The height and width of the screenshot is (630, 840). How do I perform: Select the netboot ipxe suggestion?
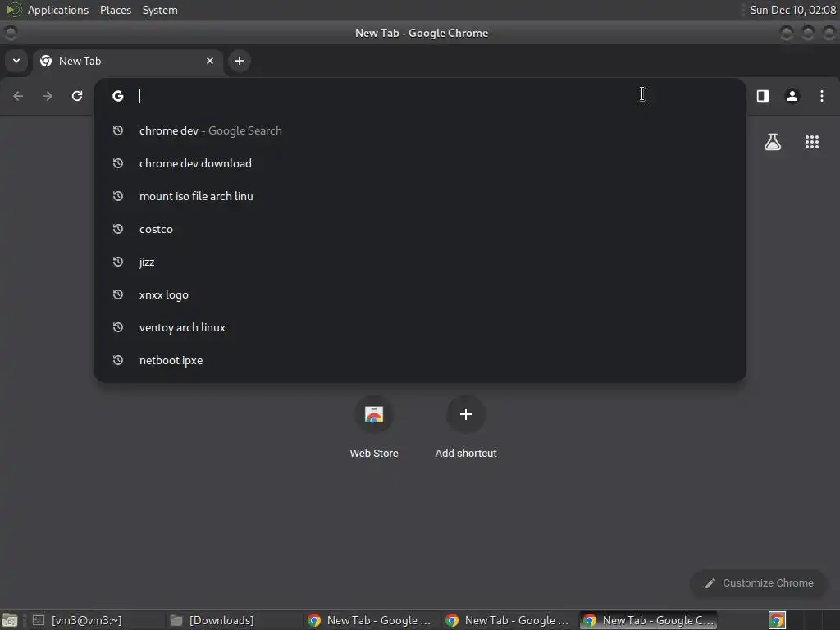click(x=420, y=360)
